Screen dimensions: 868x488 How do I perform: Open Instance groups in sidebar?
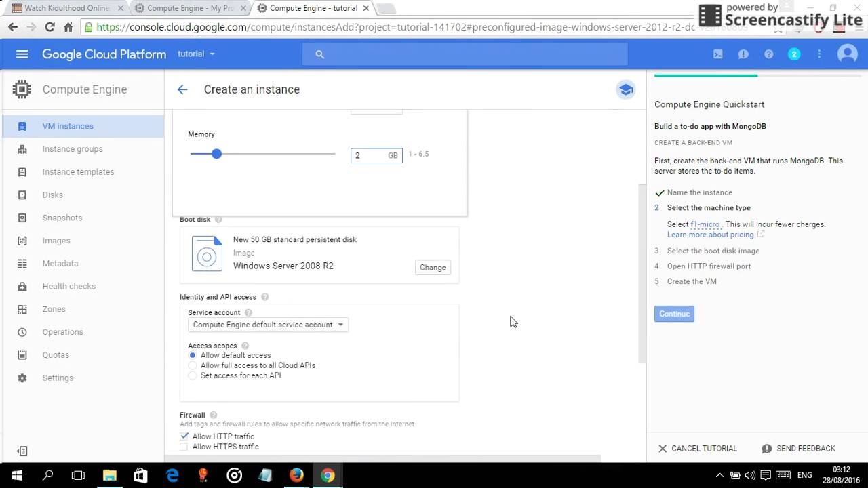82,149
